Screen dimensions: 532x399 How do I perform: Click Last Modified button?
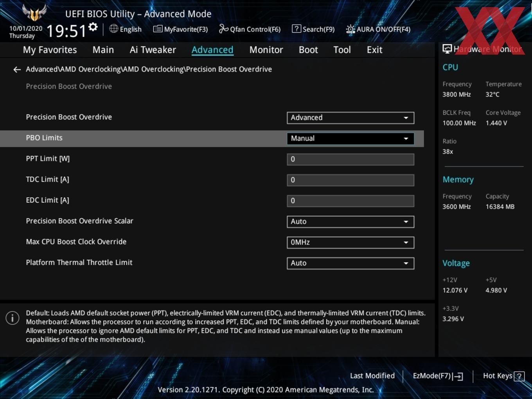[x=372, y=376]
